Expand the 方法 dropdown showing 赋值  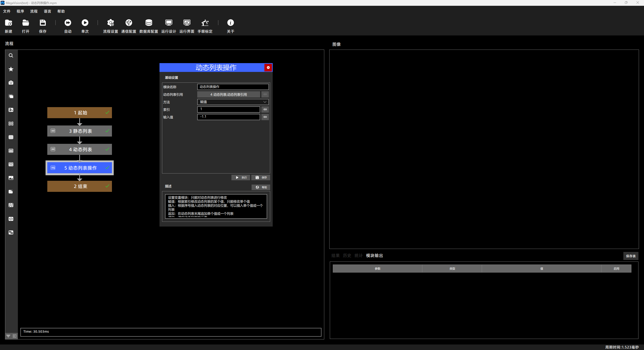pyautogui.click(x=233, y=102)
